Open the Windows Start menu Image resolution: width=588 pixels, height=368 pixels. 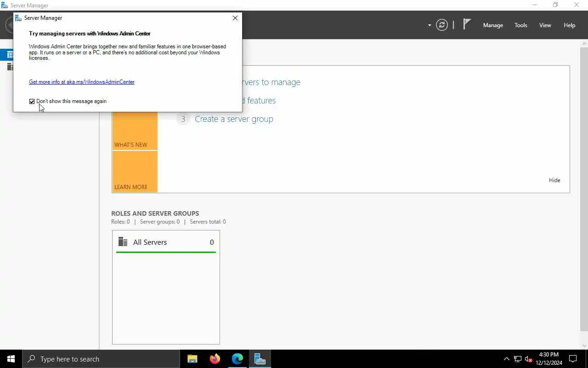pyautogui.click(x=11, y=359)
